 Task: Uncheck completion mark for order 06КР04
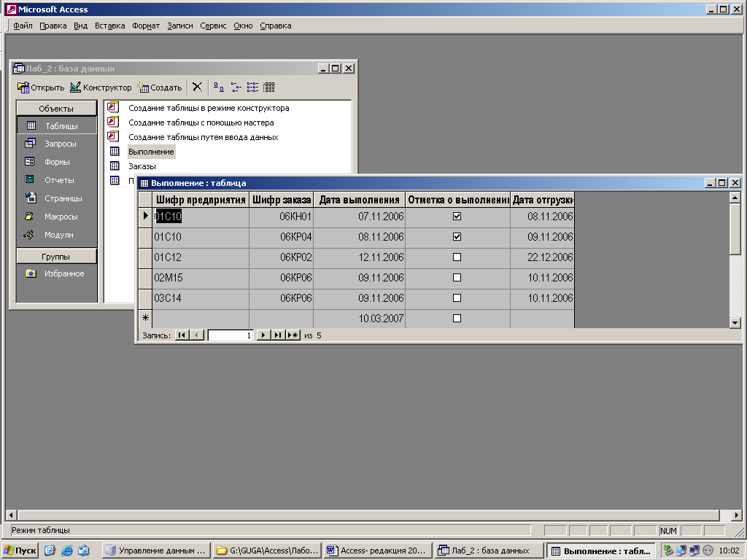[457, 237]
